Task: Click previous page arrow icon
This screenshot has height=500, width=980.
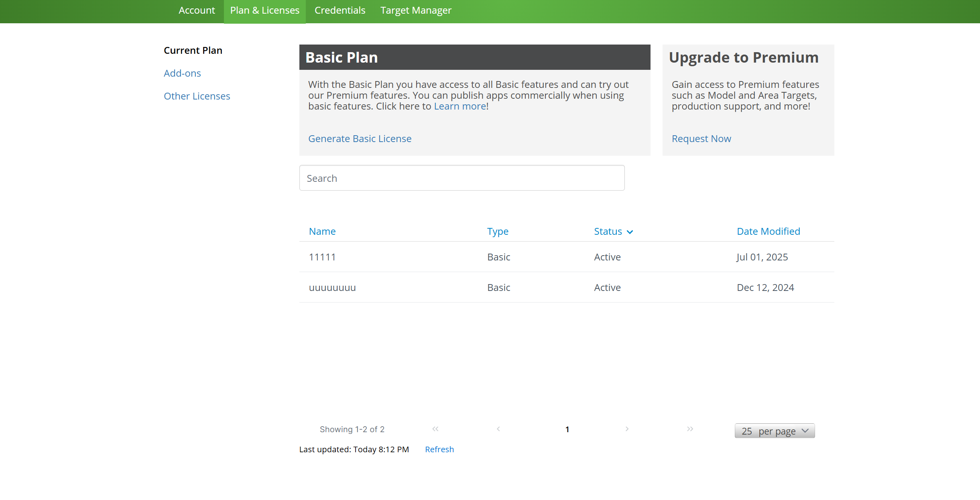Action: [x=498, y=429]
